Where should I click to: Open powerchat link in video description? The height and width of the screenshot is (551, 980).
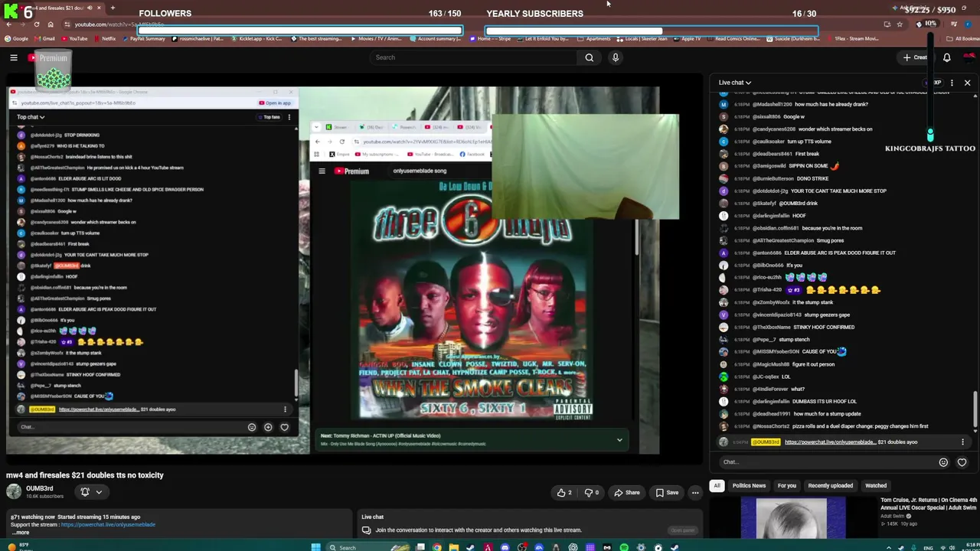(x=108, y=525)
